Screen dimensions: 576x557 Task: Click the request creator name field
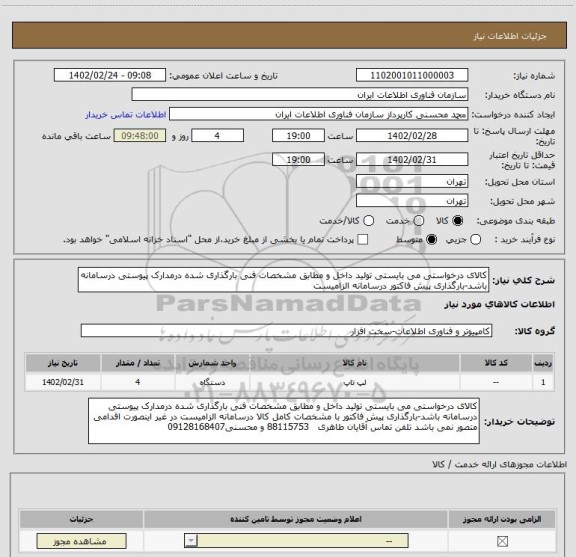point(318,114)
